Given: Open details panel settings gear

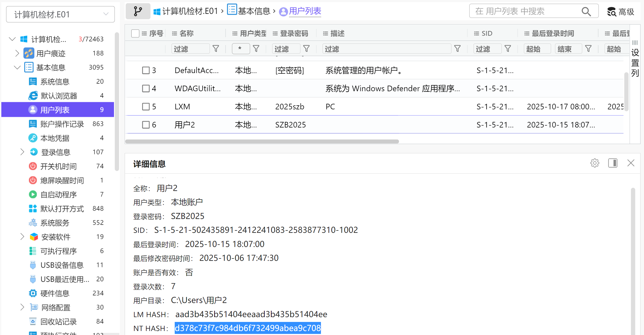Looking at the screenshot, I should click(594, 163).
